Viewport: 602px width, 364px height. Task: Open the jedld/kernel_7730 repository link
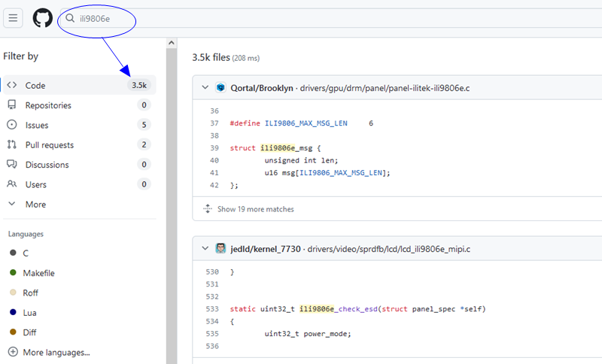point(266,249)
